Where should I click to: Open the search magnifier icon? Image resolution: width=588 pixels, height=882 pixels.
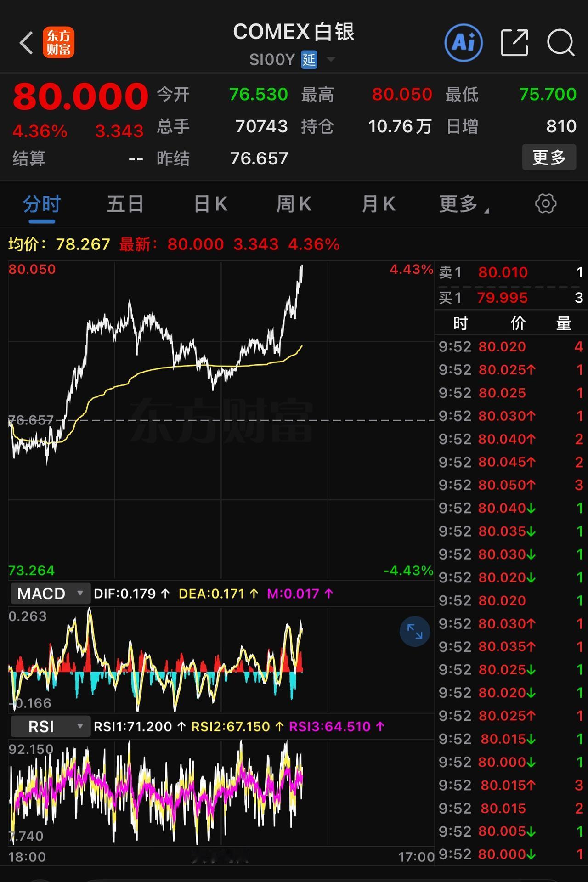coord(560,43)
